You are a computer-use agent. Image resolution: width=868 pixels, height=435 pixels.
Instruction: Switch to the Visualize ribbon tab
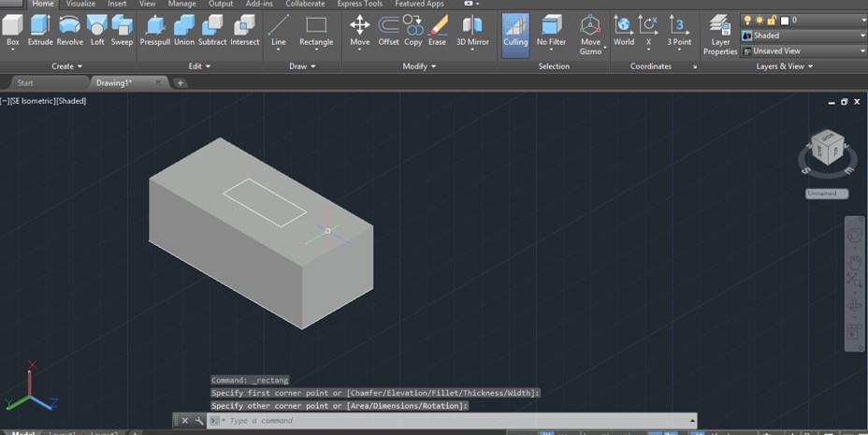tap(80, 4)
